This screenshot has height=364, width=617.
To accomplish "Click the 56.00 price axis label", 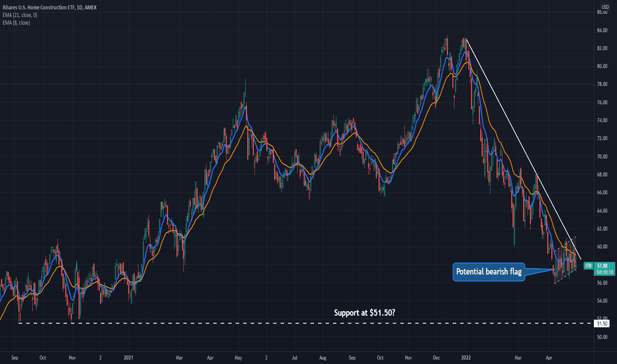I will coord(602,283).
